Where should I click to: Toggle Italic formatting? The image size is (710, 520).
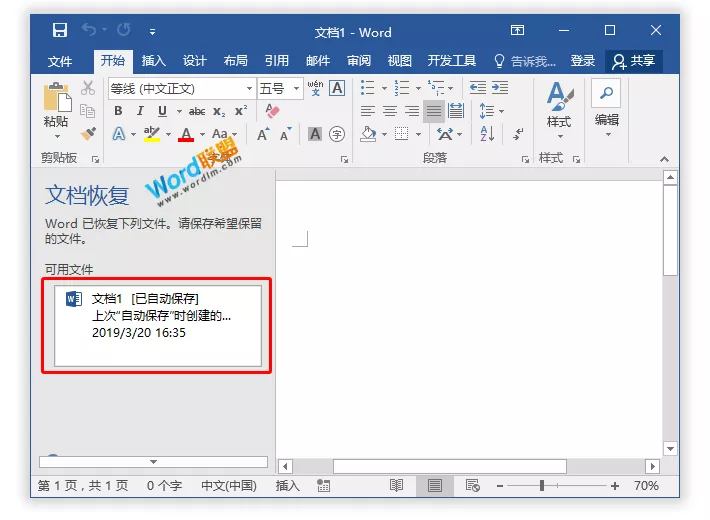tap(140, 111)
